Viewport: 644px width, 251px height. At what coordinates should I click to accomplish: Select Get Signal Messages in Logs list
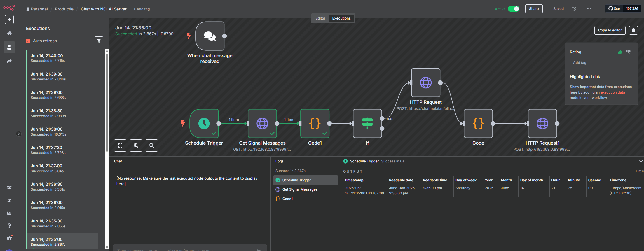point(306,189)
